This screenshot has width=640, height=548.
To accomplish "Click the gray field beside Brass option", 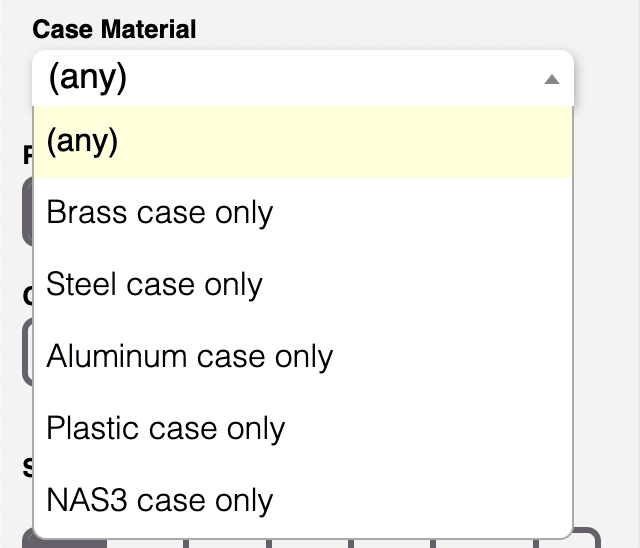I will tap(27, 213).
